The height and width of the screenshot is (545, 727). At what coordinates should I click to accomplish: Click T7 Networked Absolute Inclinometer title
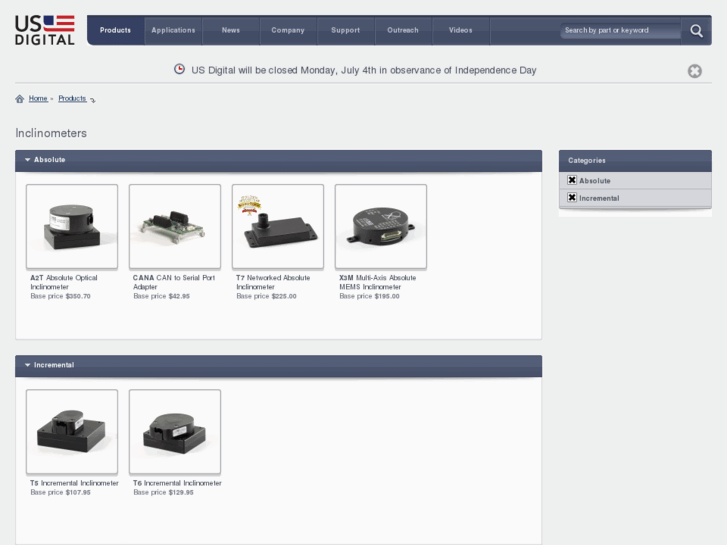273,282
